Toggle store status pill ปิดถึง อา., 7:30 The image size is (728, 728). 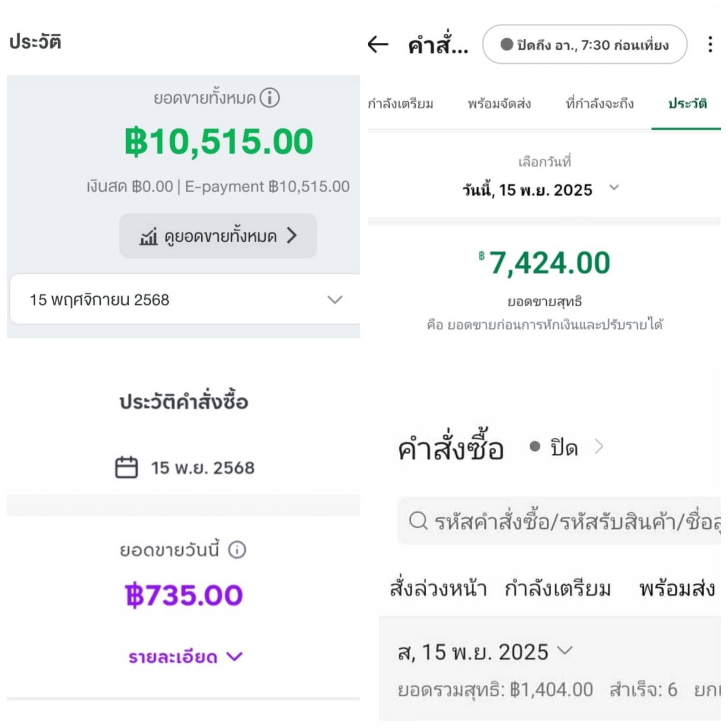tap(585, 44)
